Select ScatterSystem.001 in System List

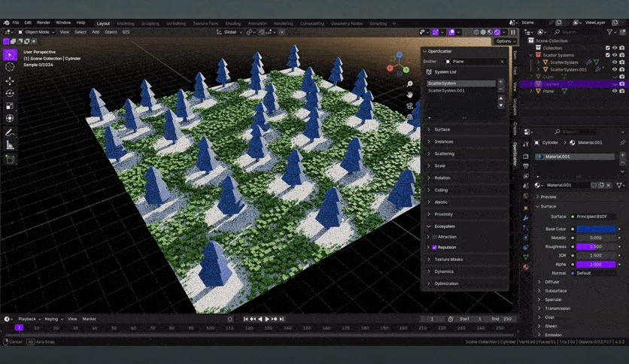461,90
